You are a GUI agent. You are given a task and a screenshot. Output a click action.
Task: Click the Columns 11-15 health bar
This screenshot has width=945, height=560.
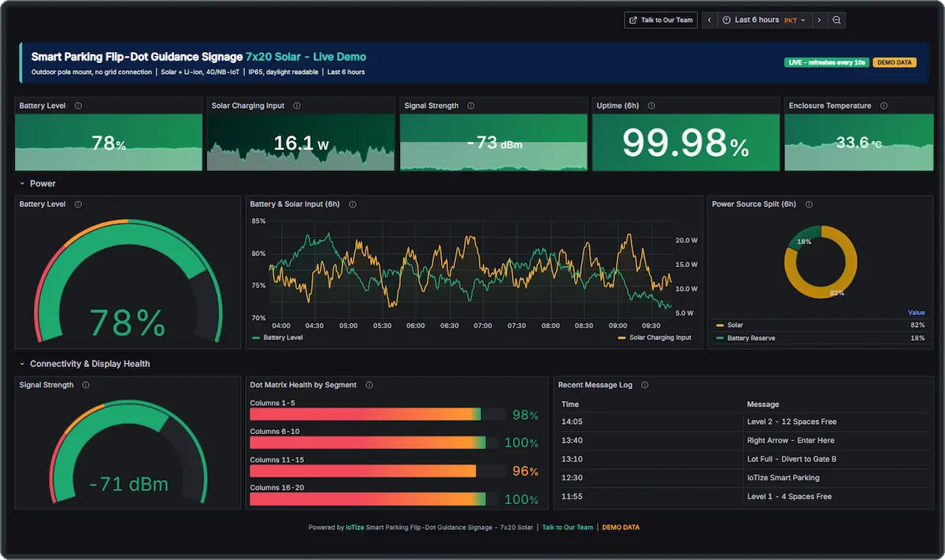click(377, 471)
